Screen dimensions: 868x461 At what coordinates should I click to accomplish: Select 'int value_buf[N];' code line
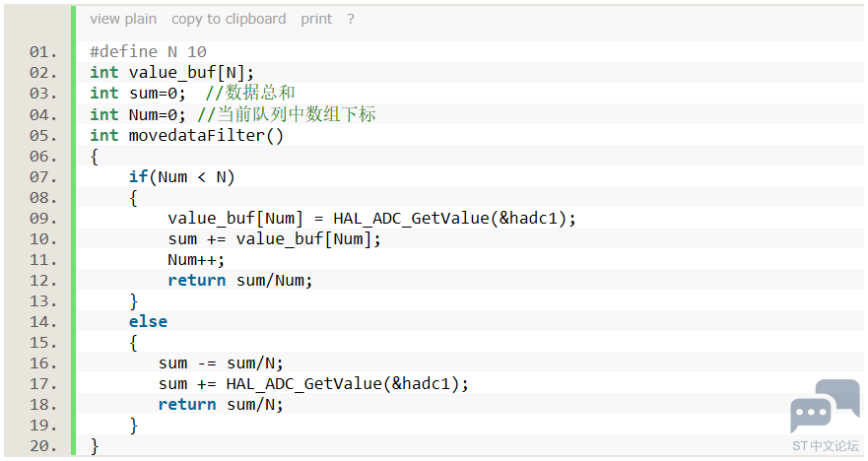click(x=171, y=73)
